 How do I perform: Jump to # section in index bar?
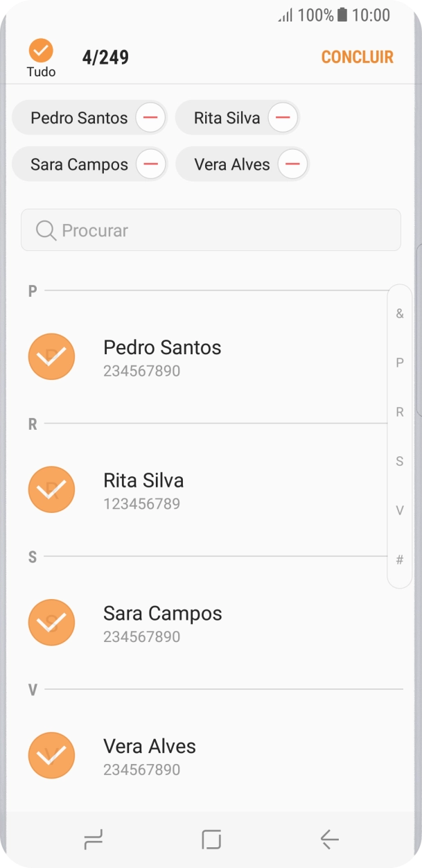coord(400,560)
